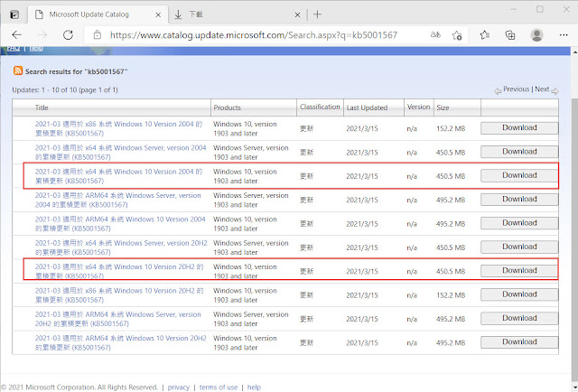Close the 下載 tab
Image resolution: width=578 pixels, height=392 pixels.
pos(297,14)
